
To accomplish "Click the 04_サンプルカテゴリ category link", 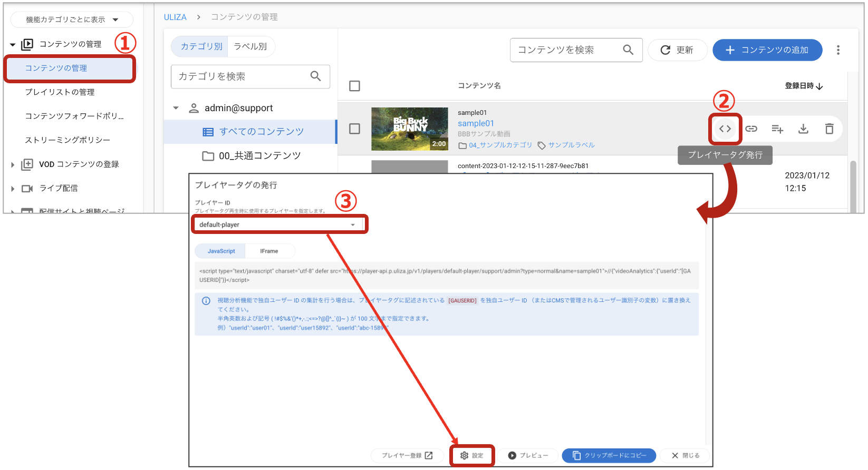I will [x=500, y=145].
